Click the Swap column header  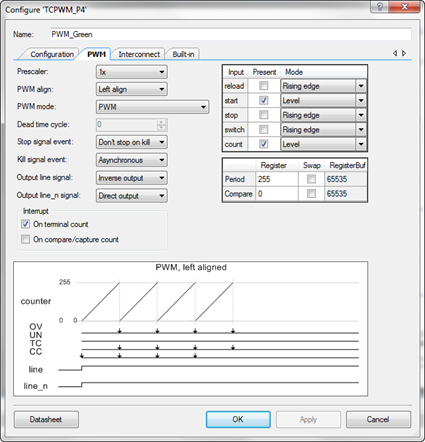point(312,165)
